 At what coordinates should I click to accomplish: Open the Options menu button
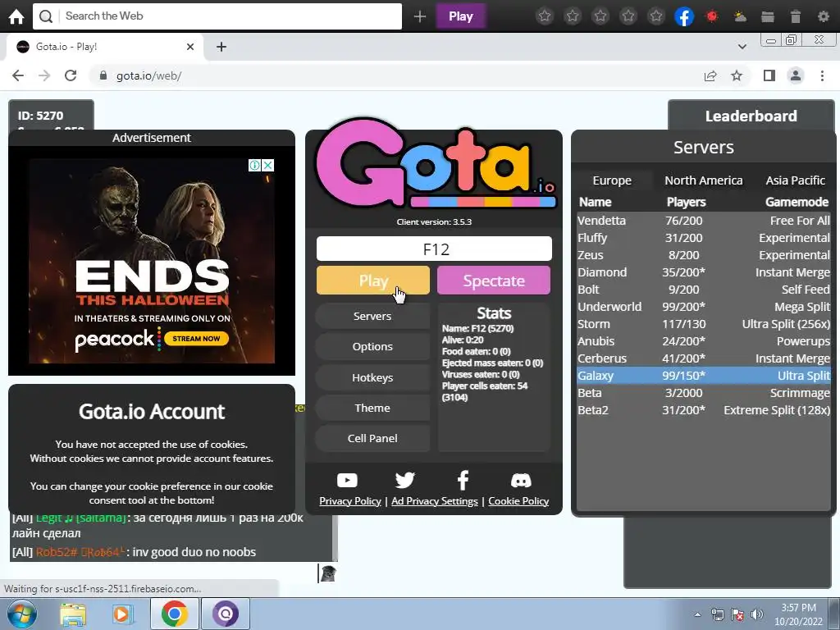pyautogui.click(x=372, y=347)
